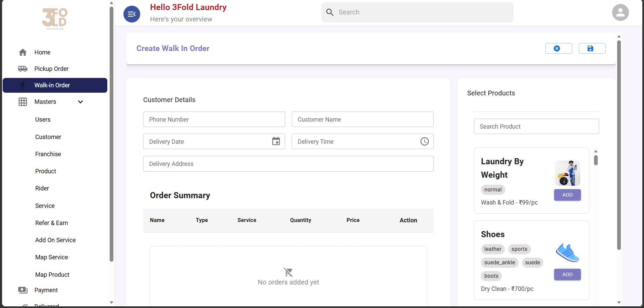Focus the Delivery Address field

288,164
